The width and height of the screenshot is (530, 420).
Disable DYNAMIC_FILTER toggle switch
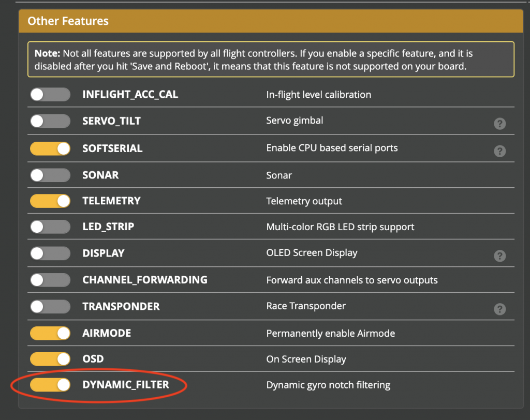point(50,385)
